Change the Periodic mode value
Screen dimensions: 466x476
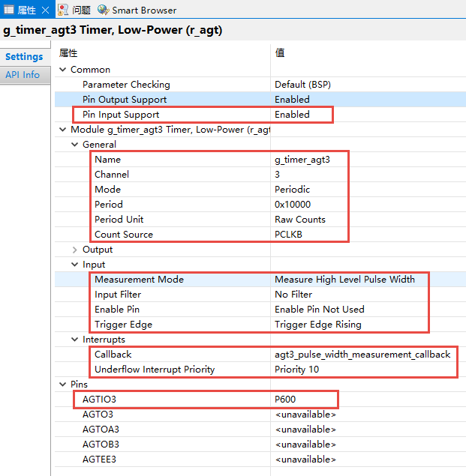pos(292,190)
